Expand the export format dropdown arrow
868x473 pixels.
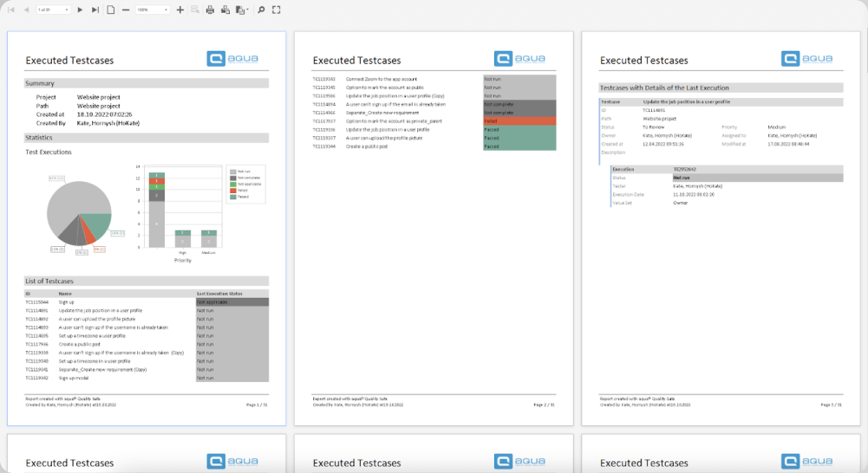click(x=247, y=10)
